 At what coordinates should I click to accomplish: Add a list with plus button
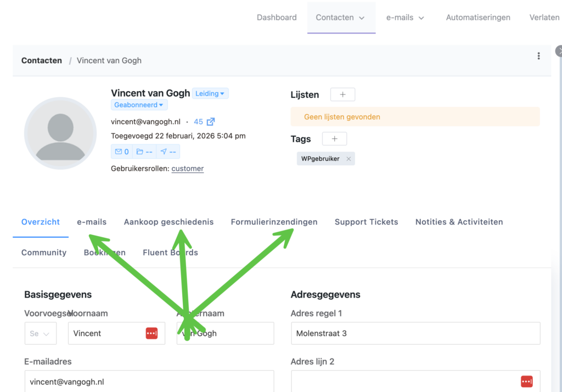click(x=342, y=94)
